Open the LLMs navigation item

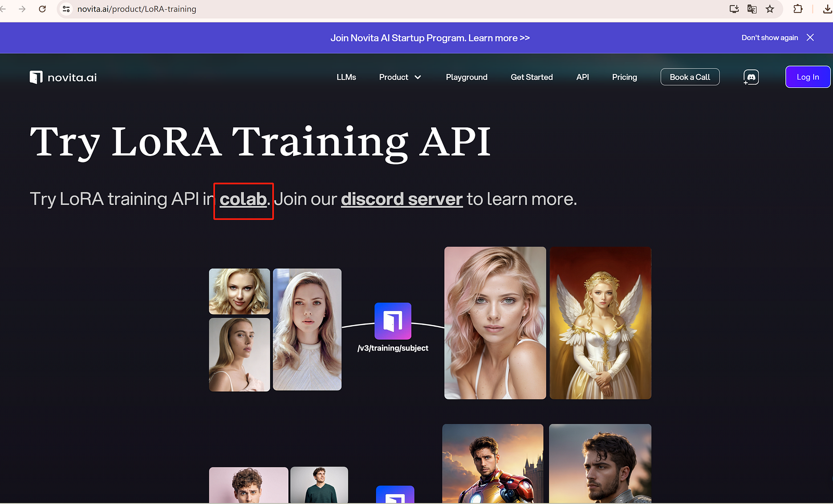click(x=346, y=77)
